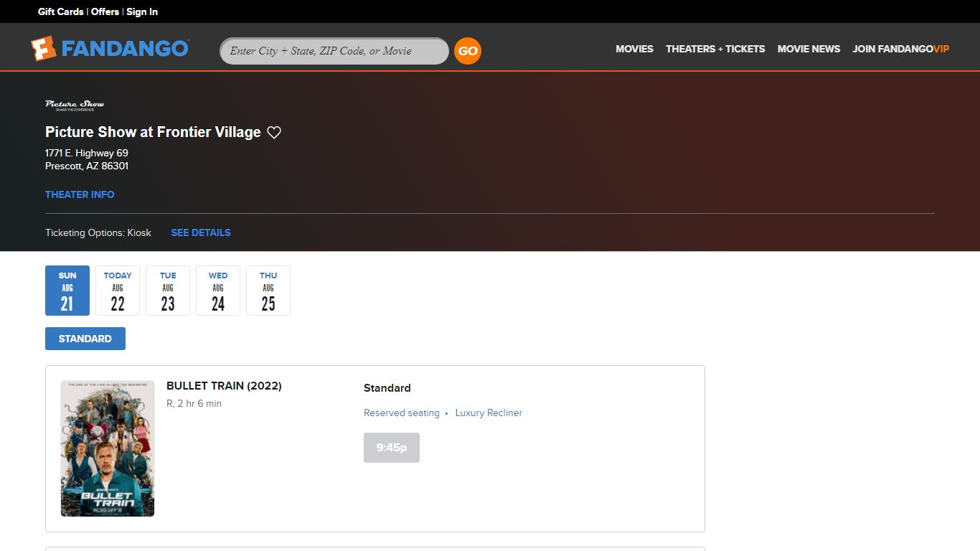Image resolution: width=980 pixels, height=551 pixels.
Task: Click the orange GO search button
Action: tap(468, 51)
